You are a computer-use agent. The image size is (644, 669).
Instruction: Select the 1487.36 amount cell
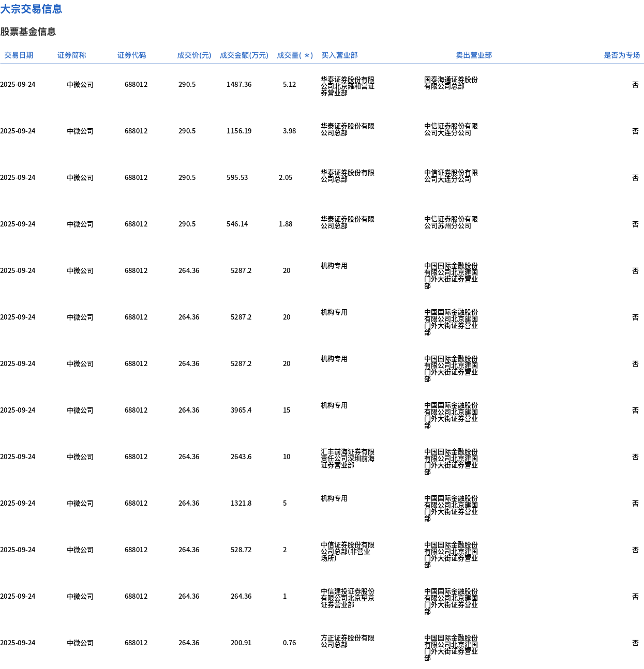(239, 84)
